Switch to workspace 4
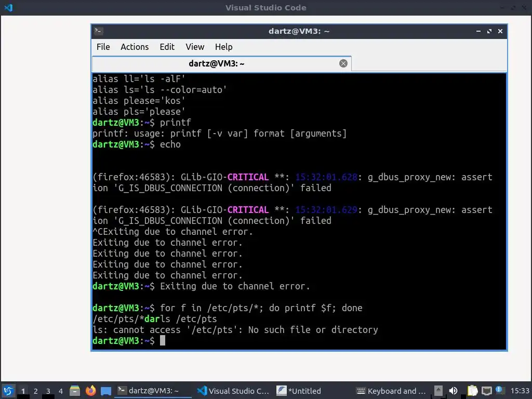Screen dimensions: 532x399 (x=61, y=391)
